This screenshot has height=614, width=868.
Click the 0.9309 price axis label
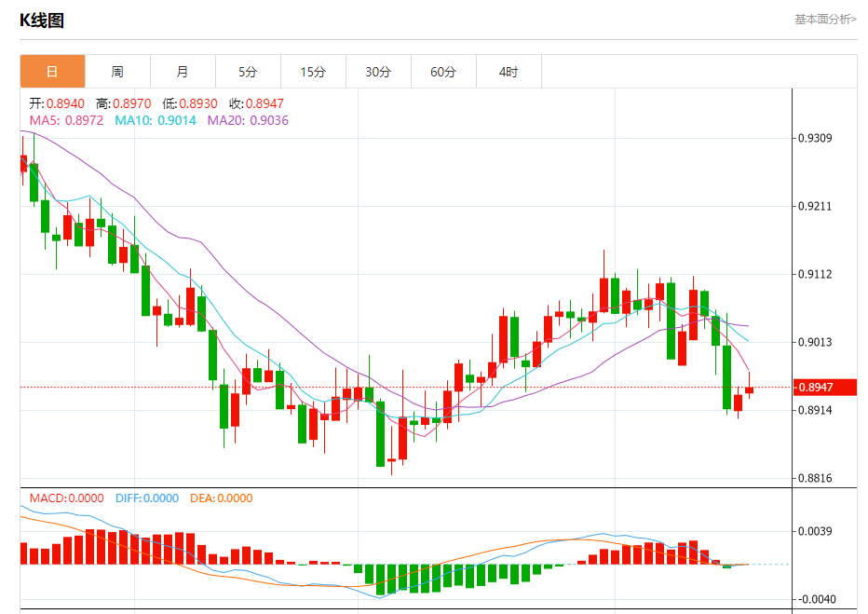click(x=815, y=138)
